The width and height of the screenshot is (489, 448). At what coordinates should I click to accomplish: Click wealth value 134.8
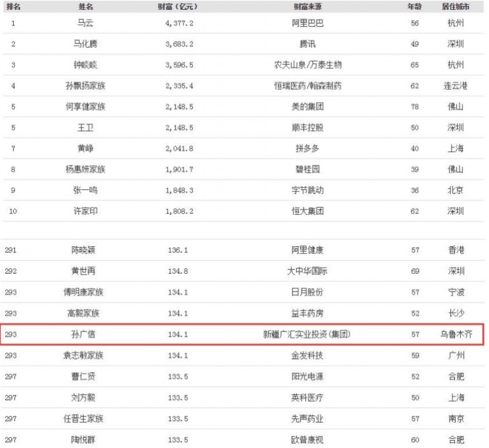click(x=178, y=271)
